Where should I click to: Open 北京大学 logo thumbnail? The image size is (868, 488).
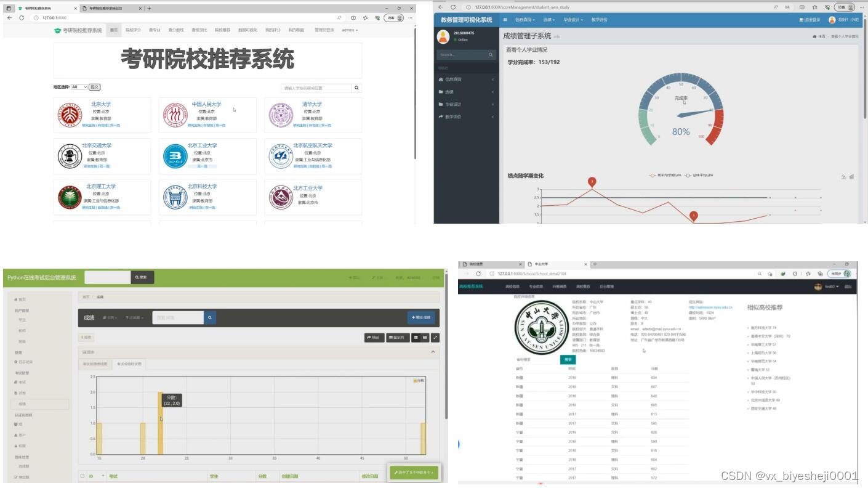[68, 115]
